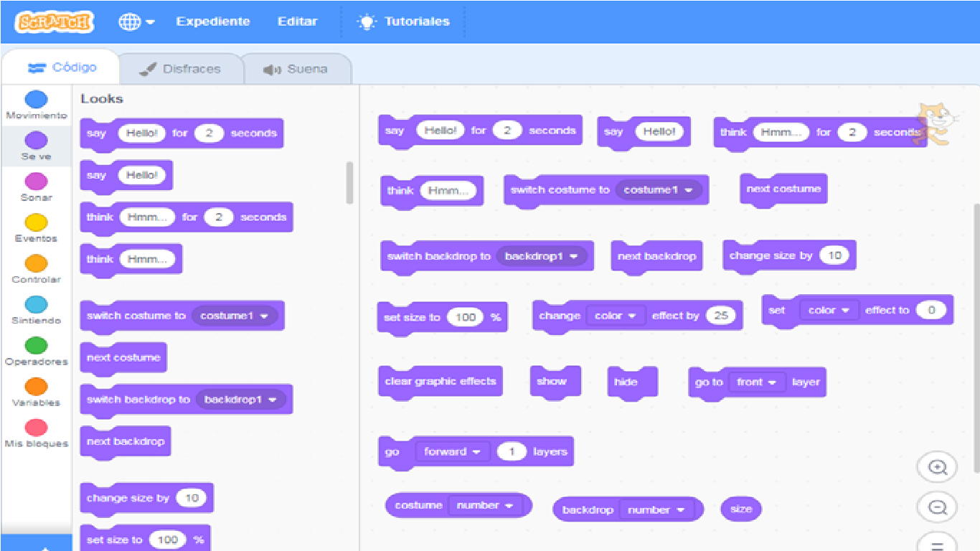
Task: Zoom out of the code workspace
Action: coord(937,507)
